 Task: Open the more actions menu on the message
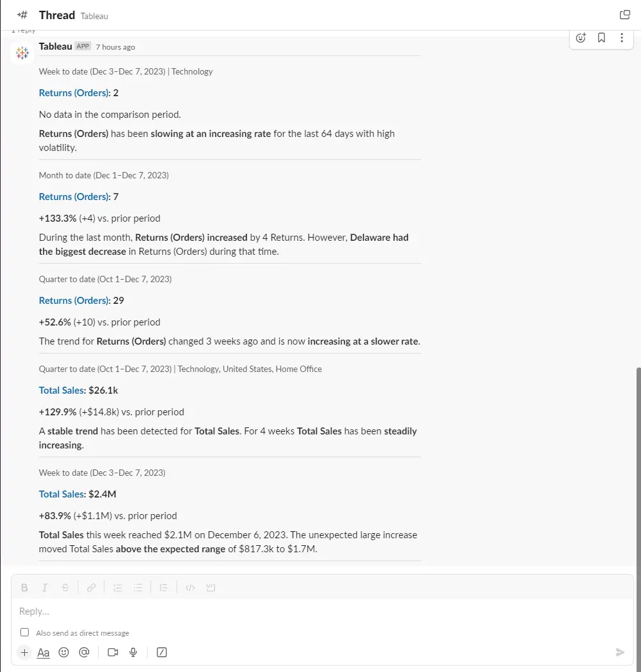(x=622, y=38)
